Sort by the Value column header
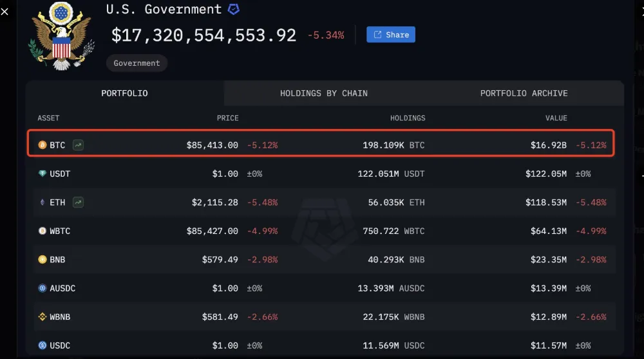644x359 pixels. [556, 118]
